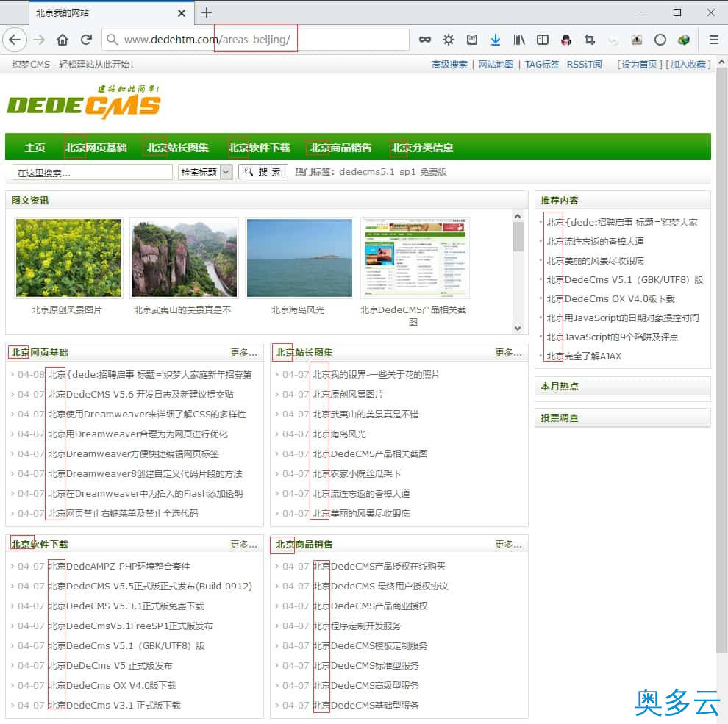Click the glasses reader icon in toolbar
The width and height of the screenshot is (728, 724).
coord(425,40)
